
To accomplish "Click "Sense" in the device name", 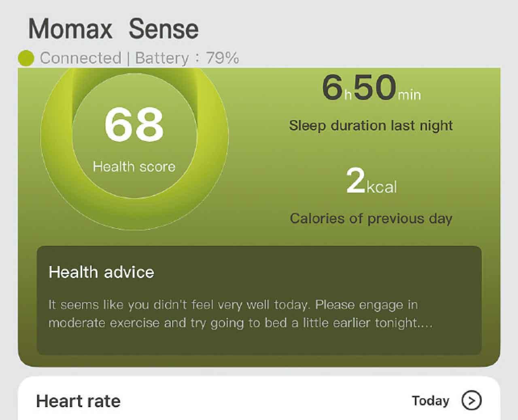I will tap(163, 29).
